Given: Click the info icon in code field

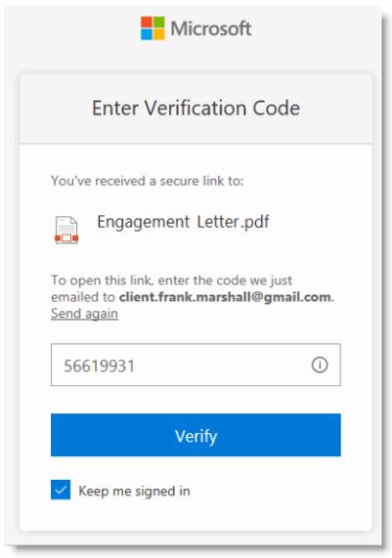Looking at the screenshot, I should [320, 365].
